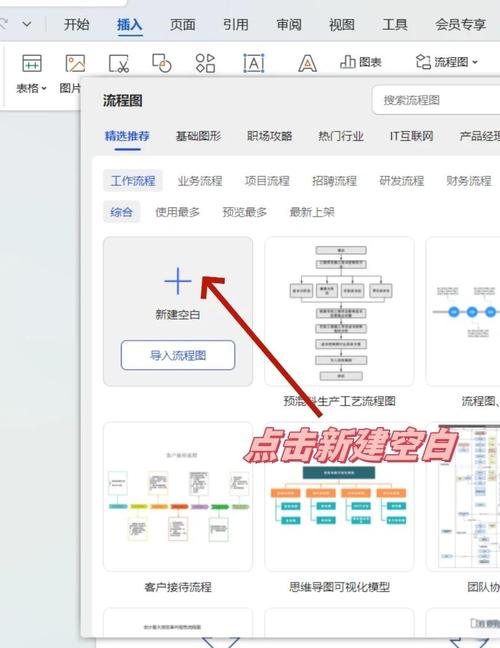Select the IT互联网 category tab

tap(412, 136)
